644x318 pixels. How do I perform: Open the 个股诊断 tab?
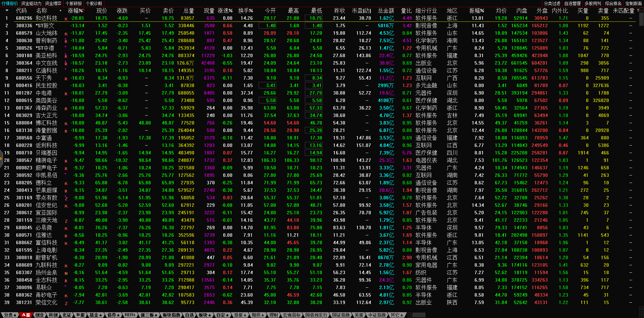94,3
